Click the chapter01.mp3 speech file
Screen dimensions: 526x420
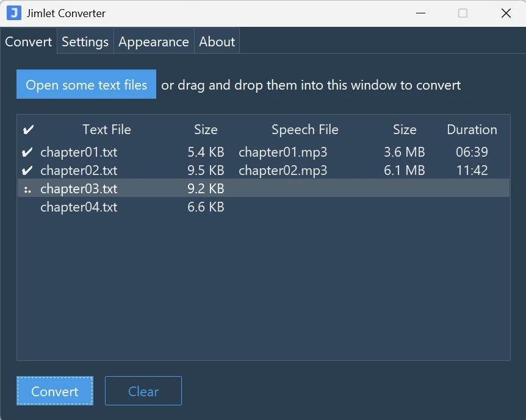(283, 152)
